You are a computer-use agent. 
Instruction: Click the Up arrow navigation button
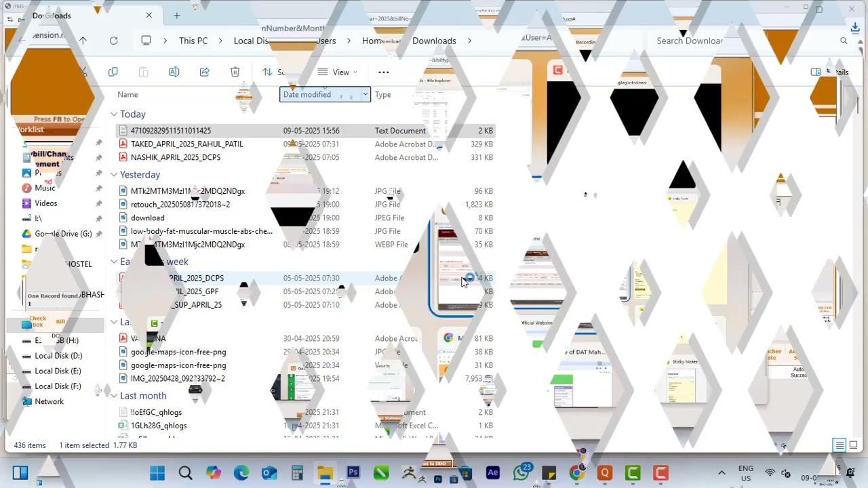click(x=83, y=41)
